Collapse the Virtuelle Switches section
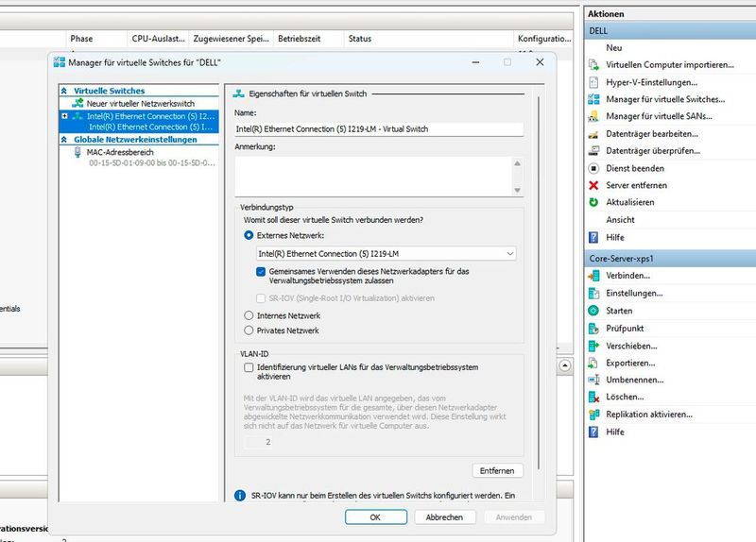756x542 pixels. point(64,91)
